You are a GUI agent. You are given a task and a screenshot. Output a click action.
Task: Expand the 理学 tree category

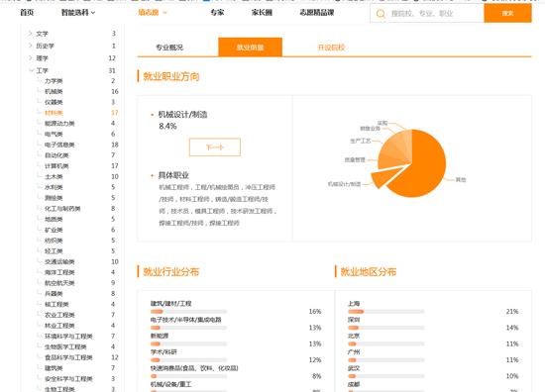coord(31,58)
